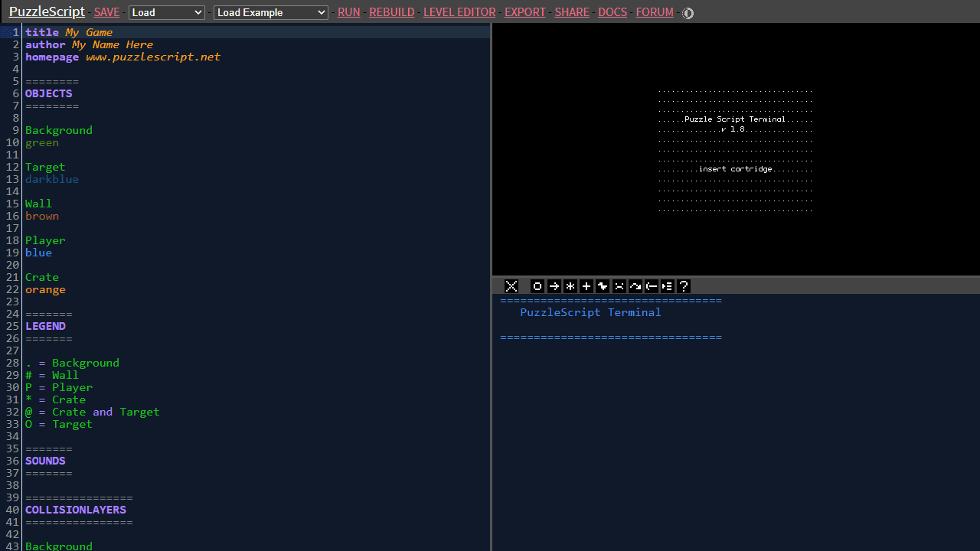Click the 'Crate' object name on line 21
Screen dimensions: 980x551
(x=42, y=277)
